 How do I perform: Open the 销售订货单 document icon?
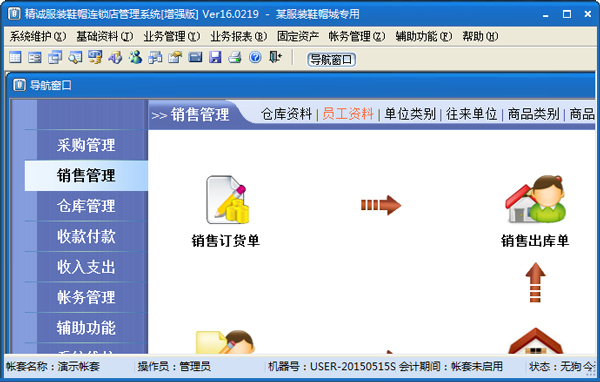(x=228, y=199)
